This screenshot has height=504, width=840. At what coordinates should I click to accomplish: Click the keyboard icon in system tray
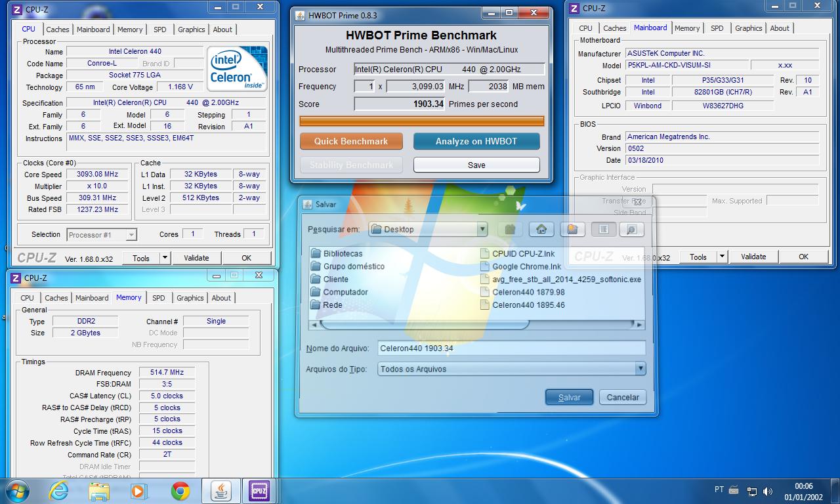[734, 490]
